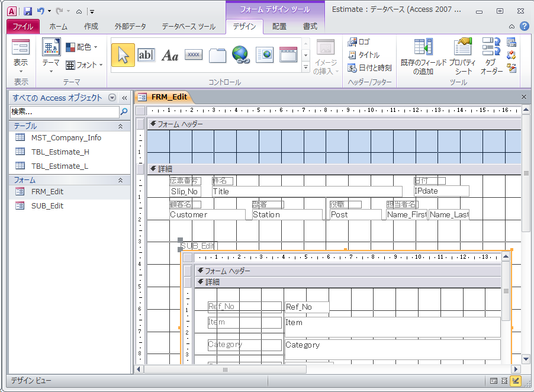This screenshot has width=534, height=392.
Task: Open the Help question mark icon
Action: click(x=525, y=26)
